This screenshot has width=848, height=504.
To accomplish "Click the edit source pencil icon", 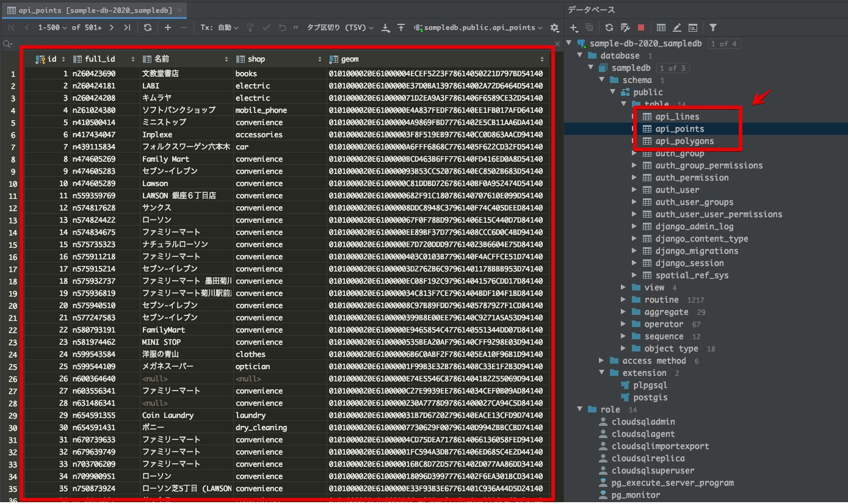I will (x=677, y=27).
